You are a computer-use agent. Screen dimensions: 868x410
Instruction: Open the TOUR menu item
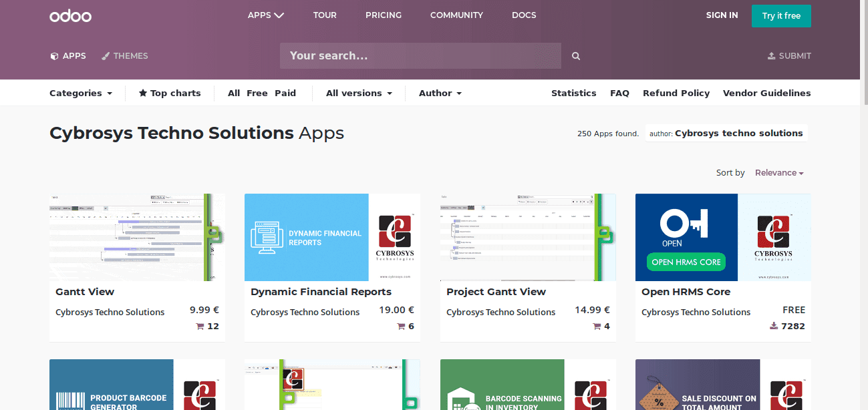(x=325, y=15)
